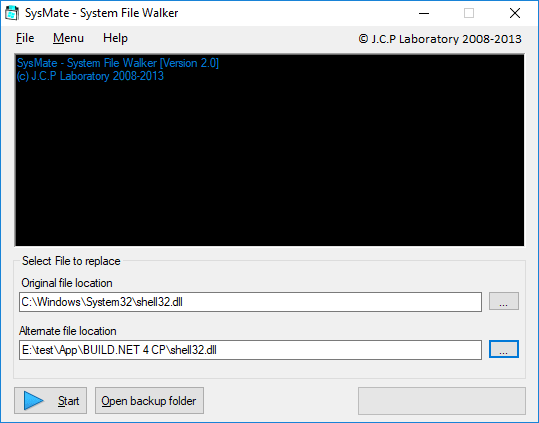
Task: Click the empty progress bar at bottom right
Action: point(442,401)
